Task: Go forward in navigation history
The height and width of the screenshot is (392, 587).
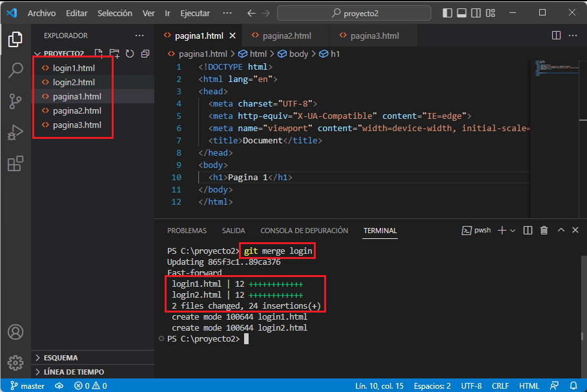Action: click(266, 13)
